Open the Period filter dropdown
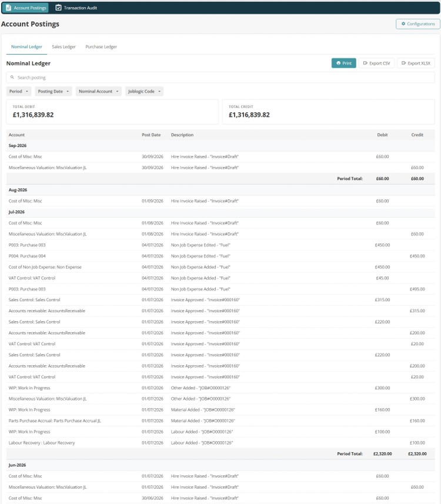Screen dimensions: 441x504 click(19, 91)
